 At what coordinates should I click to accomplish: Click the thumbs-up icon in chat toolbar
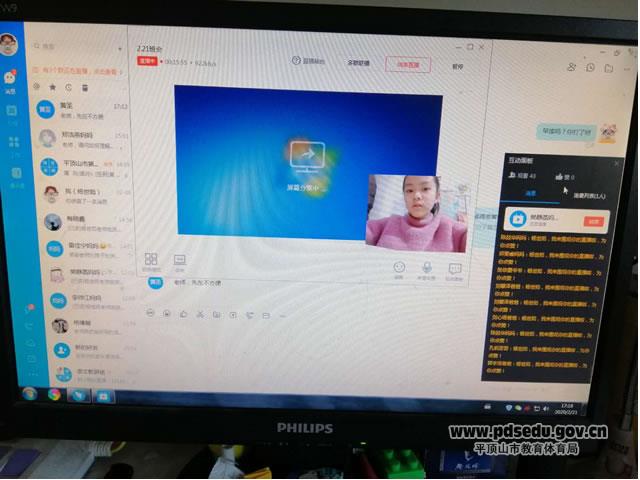click(x=183, y=314)
